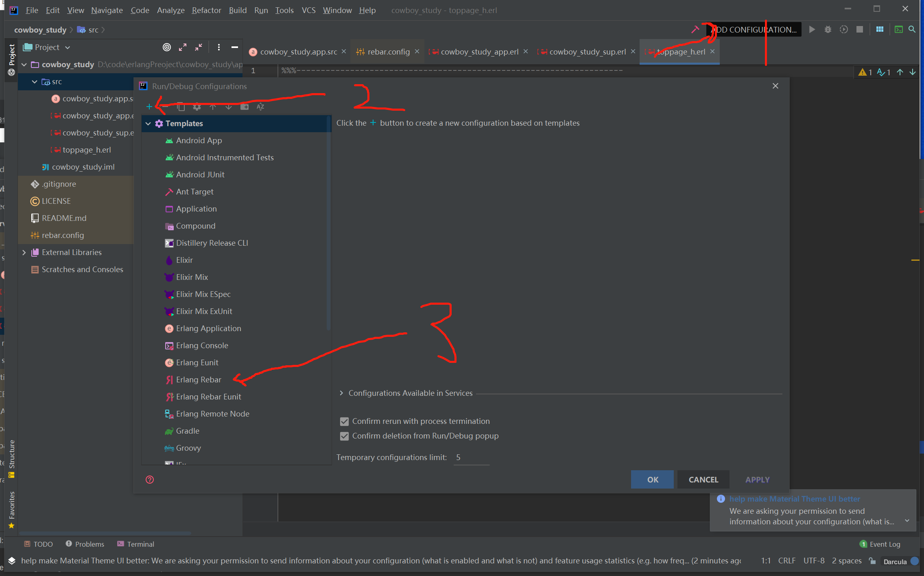This screenshot has height=576, width=924.
Task: Click the Search Everywhere magnifier icon
Action: [x=912, y=30]
